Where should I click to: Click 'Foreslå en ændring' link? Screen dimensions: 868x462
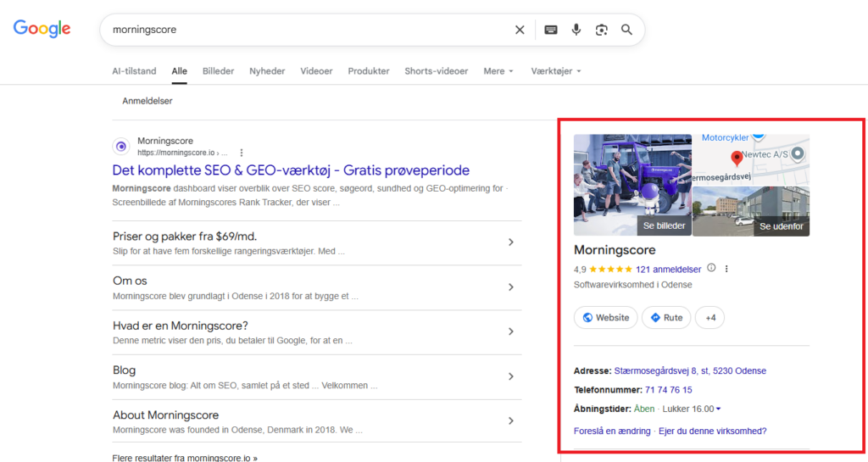click(612, 431)
